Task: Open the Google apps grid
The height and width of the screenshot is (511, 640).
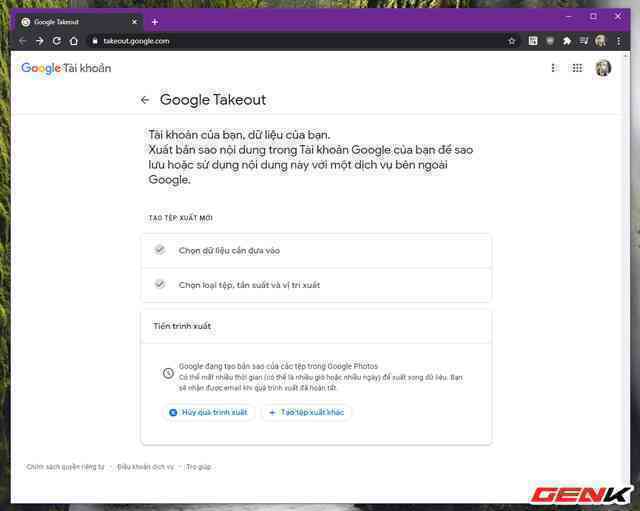Action: tap(577, 68)
